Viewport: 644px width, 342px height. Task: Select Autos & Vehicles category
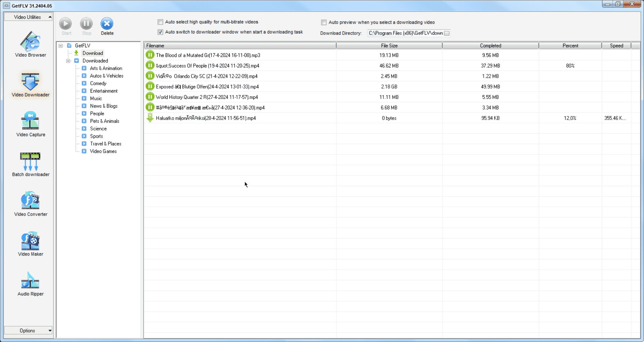(107, 76)
